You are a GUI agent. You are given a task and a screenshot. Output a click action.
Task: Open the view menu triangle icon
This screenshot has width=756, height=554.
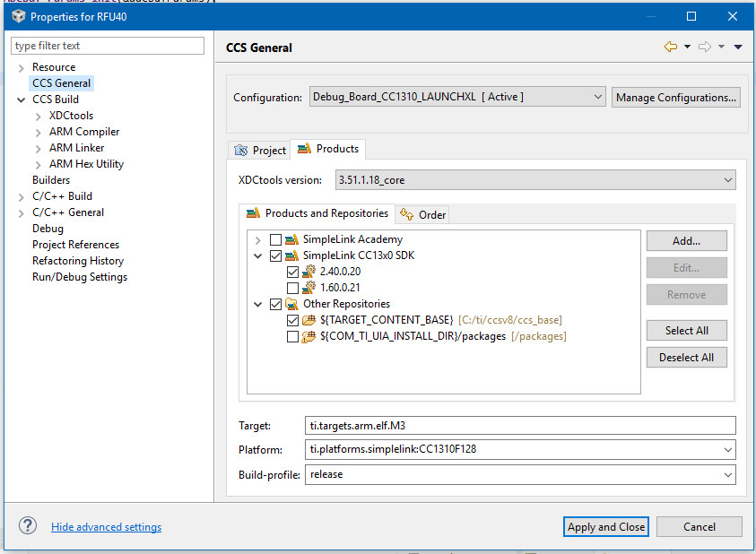tap(738, 48)
